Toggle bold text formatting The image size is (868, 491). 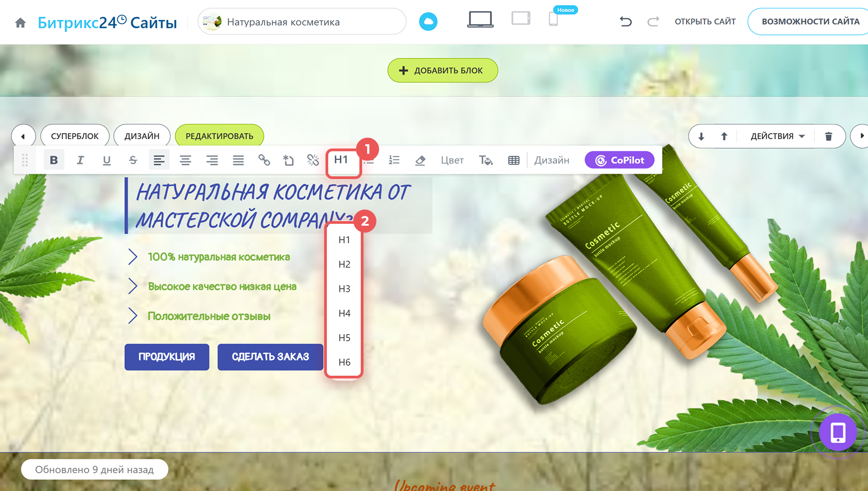tap(54, 160)
